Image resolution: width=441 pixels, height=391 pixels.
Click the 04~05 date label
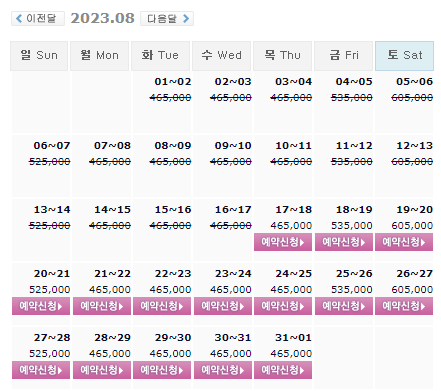pos(354,82)
